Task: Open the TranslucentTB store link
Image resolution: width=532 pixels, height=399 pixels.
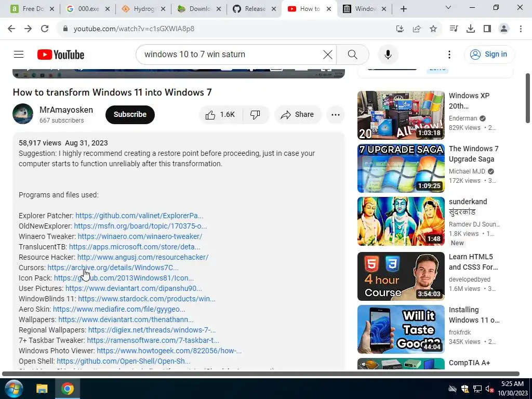Action: (x=135, y=247)
